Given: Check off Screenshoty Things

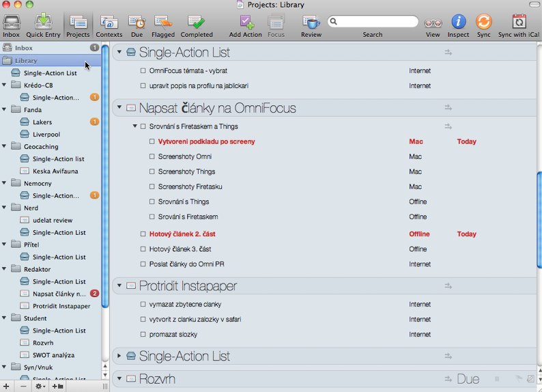Looking at the screenshot, I should tap(152, 171).
